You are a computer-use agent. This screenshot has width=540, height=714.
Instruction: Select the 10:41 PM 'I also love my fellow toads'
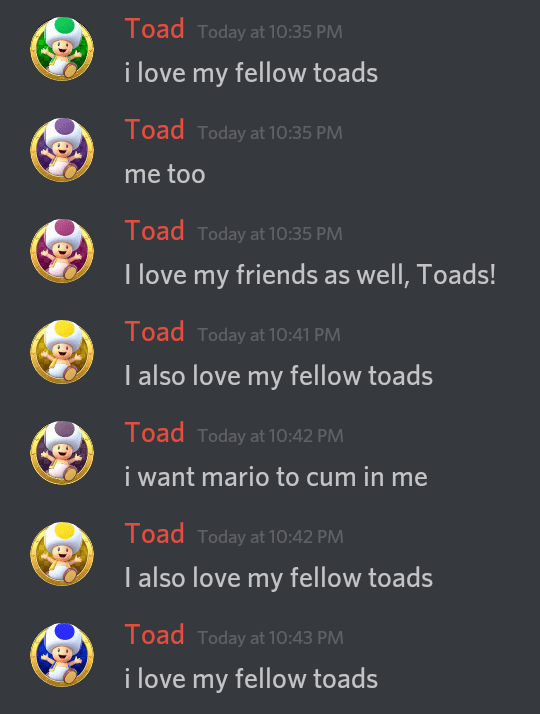tap(279, 377)
